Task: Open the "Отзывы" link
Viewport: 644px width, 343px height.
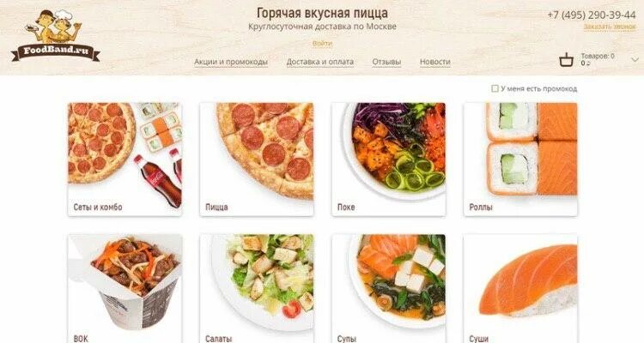Action: (386, 62)
